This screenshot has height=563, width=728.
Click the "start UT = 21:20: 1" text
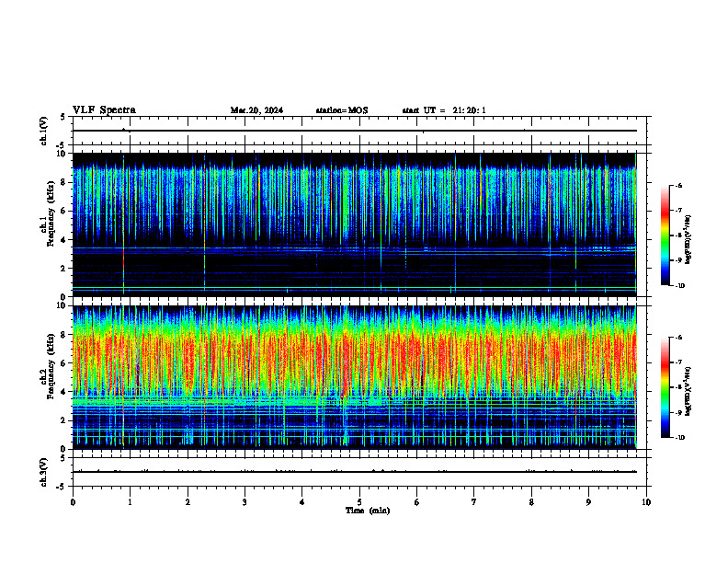[444, 110]
